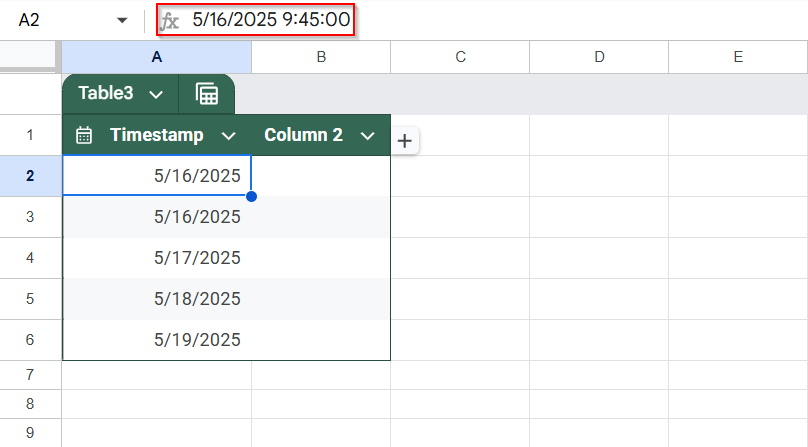Screen dimensions: 808x447
Task: Select cell containing 5/17/2025
Action: pos(157,258)
